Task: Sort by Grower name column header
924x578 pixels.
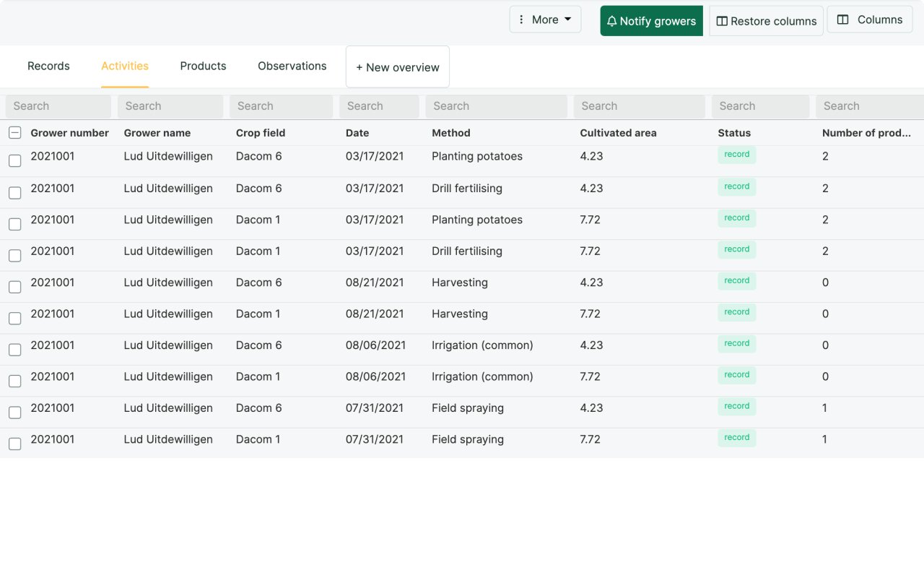Action: (x=157, y=133)
